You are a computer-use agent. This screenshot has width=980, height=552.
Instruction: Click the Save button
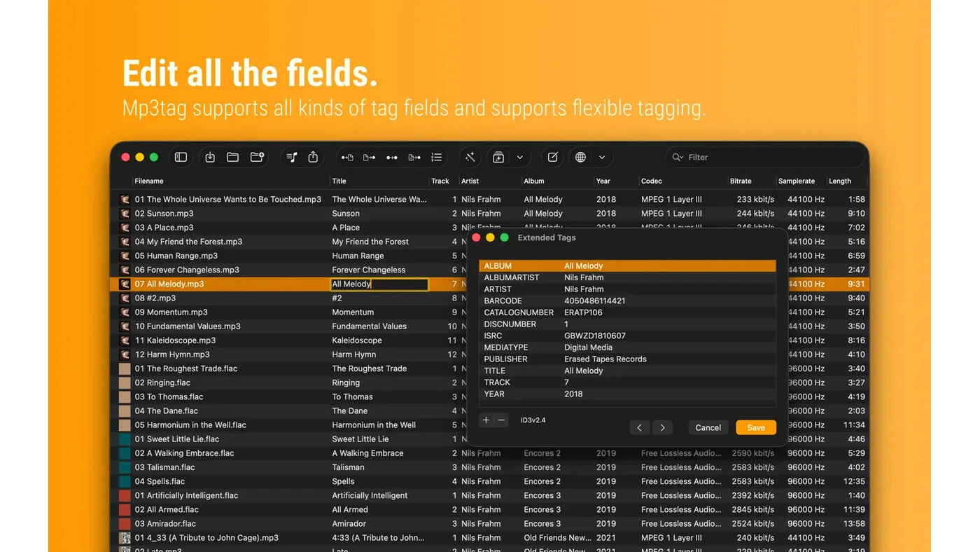(x=756, y=427)
